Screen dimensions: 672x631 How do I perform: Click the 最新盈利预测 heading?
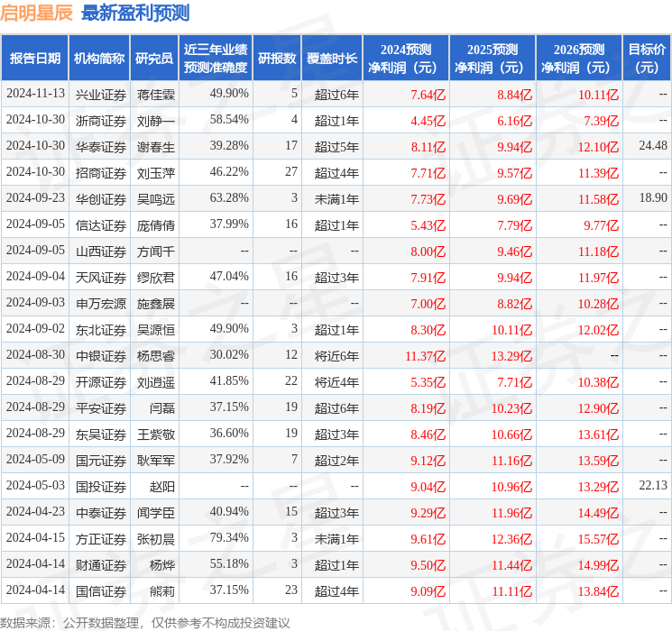[135, 13]
